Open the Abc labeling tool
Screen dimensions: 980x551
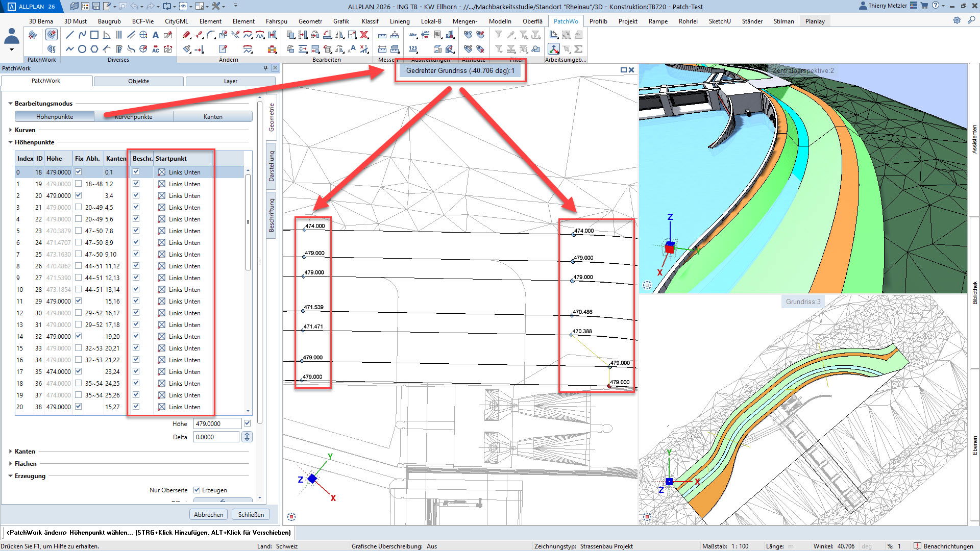click(x=413, y=35)
